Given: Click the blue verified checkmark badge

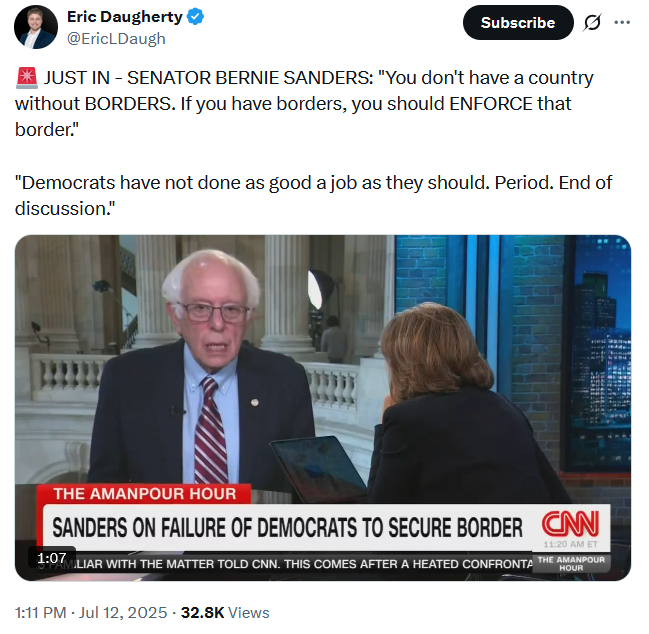Looking at the screenshot, I should (195, 17).
